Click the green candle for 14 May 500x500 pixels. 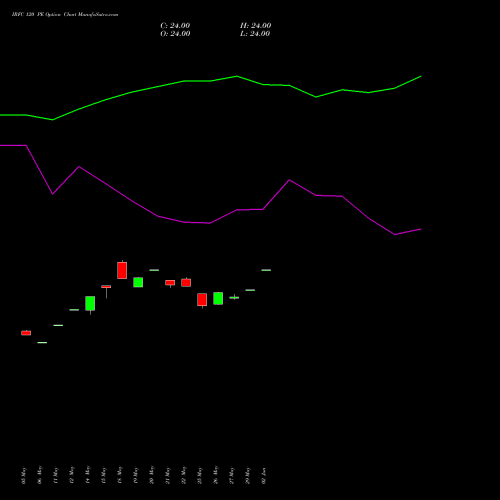[90, 303]
